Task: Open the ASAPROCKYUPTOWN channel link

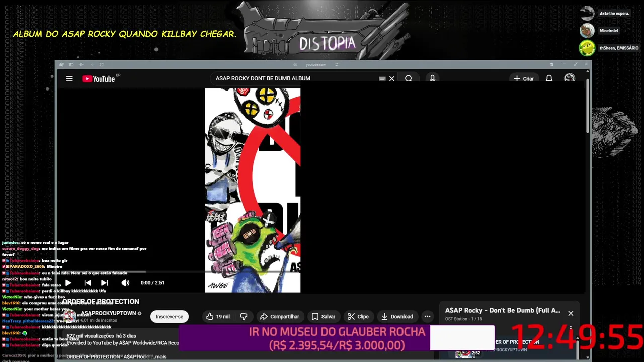Action: [109, 313]
